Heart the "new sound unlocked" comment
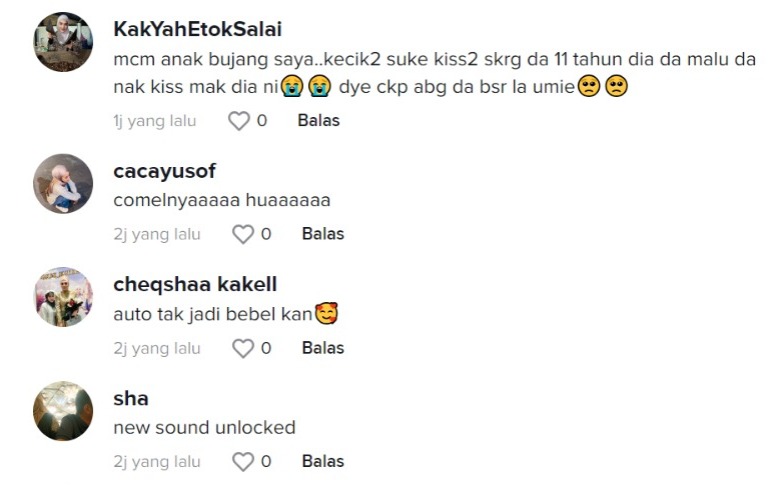The image size is (781, 487). pos(243,461)
